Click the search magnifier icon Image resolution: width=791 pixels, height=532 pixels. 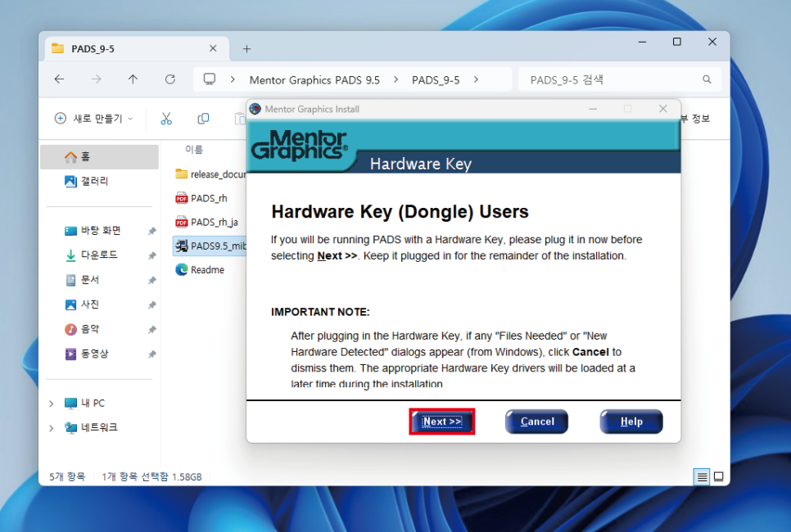click(x=707, y=79)
